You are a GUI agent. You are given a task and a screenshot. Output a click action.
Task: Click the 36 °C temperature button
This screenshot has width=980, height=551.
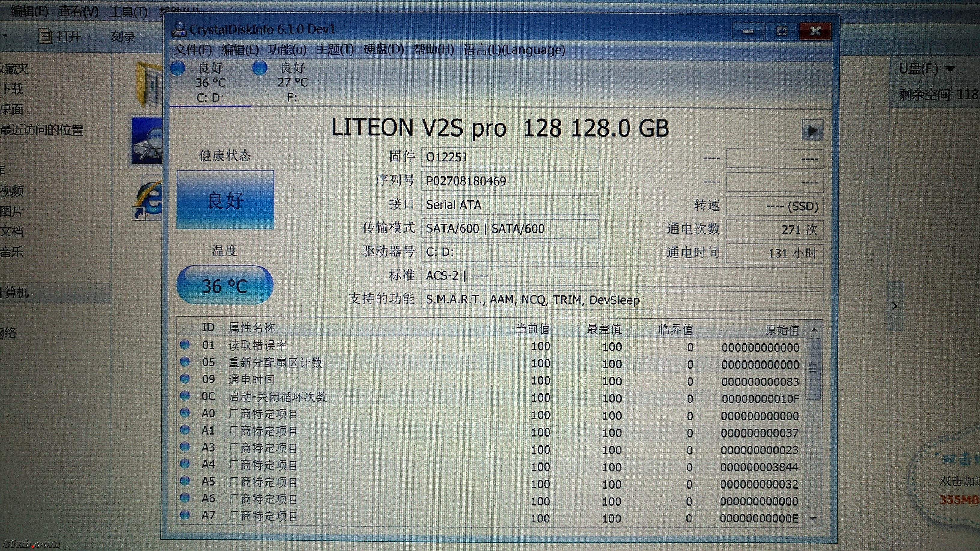click(225, 285)
